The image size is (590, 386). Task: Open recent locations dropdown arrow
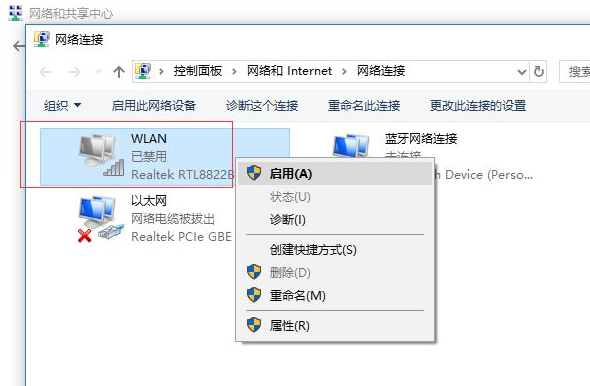click(x=98, y=71)
